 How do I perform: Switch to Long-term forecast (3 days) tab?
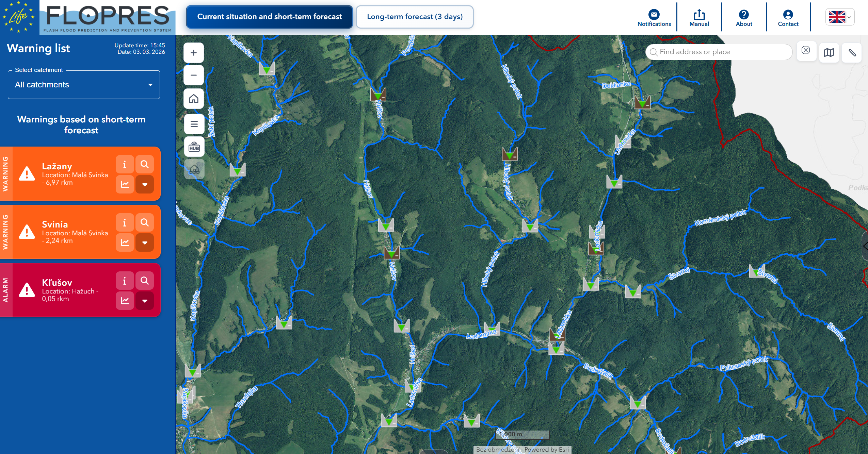[415, 17]
